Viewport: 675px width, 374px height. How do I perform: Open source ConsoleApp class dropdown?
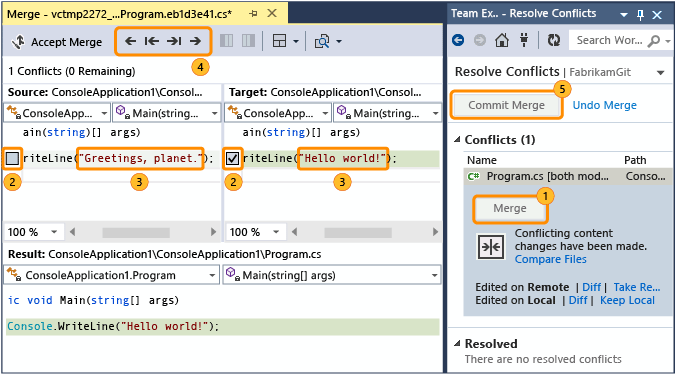coord(57,113)
